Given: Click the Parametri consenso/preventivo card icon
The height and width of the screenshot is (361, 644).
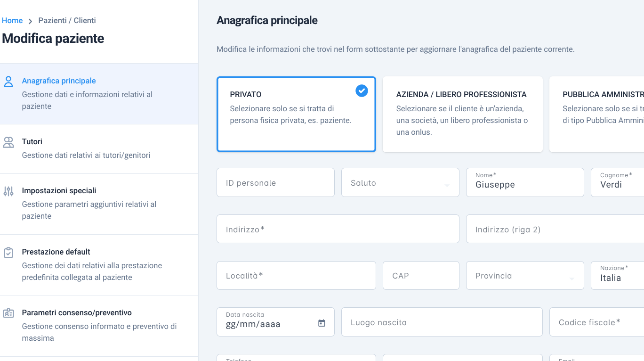Looking at the screenshot, I should 8,313.
